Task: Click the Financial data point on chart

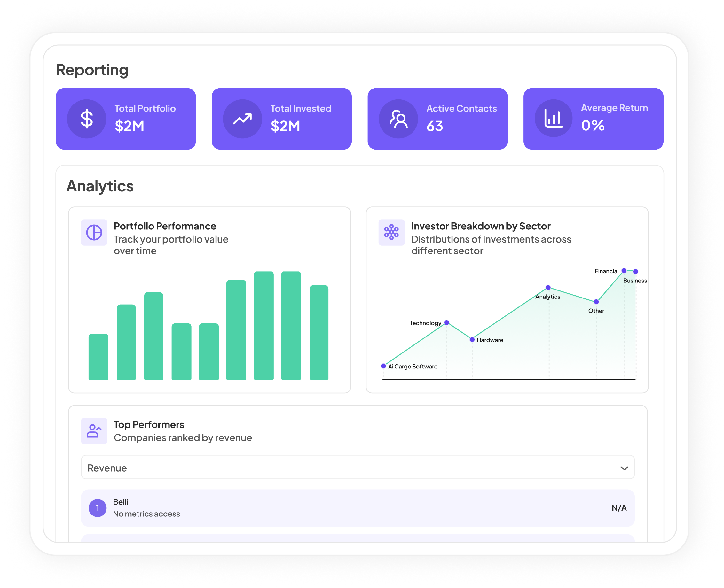Action: pos(624,271)
